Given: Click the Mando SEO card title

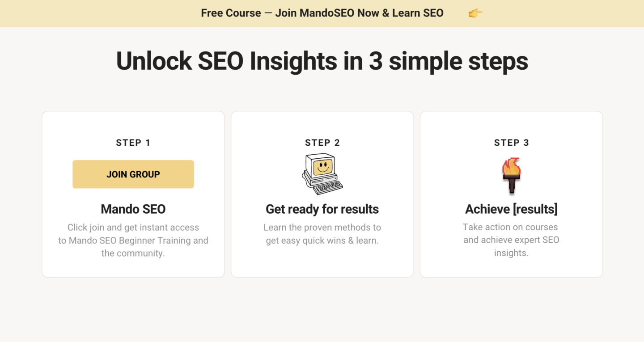Looking at the screenshot, I should point(133,209).
